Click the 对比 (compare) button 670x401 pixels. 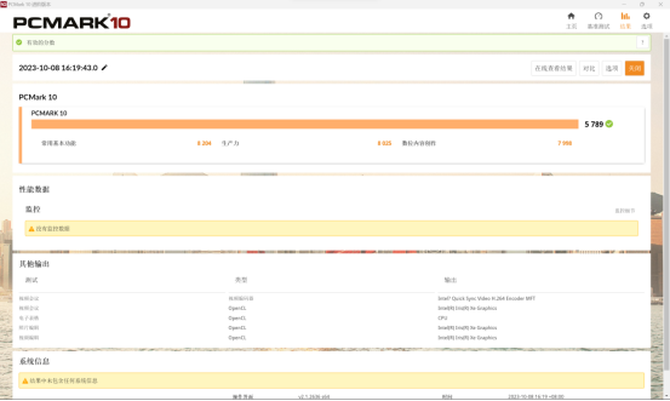[589, 68]
